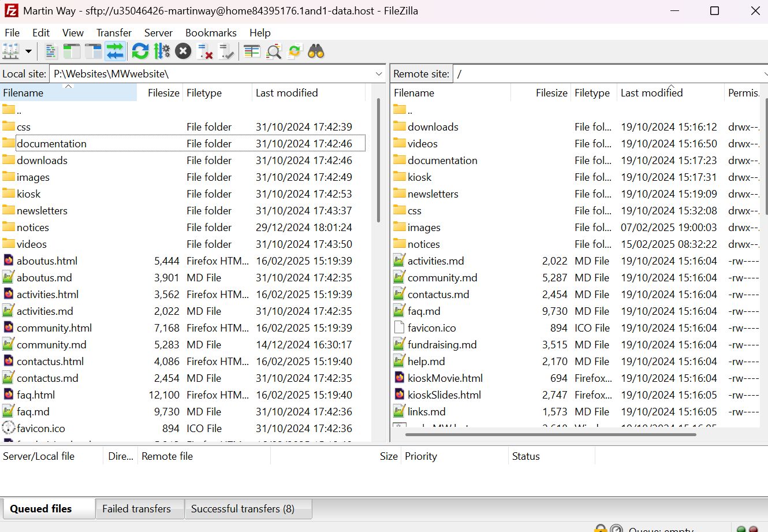The image size is (768, 532).
Task: Open the Site Manager
Action: click(11, 52)
